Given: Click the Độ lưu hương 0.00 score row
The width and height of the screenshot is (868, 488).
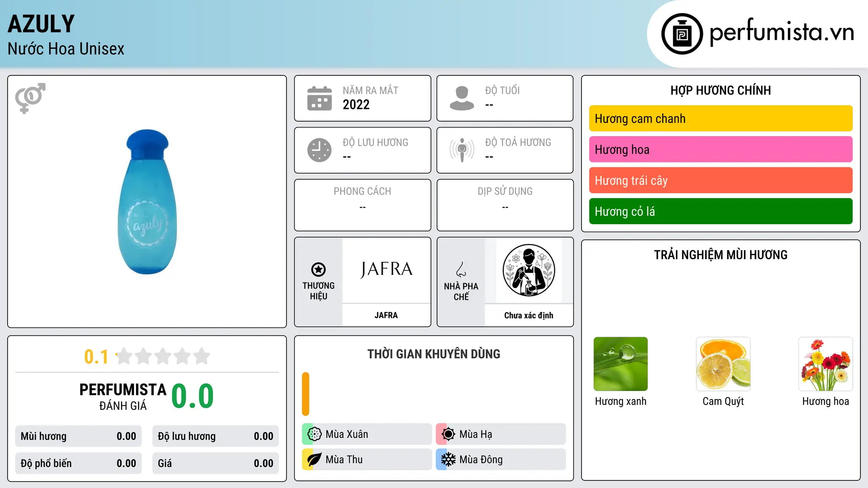Looking at the screenshot, I should tap(215, 436).
